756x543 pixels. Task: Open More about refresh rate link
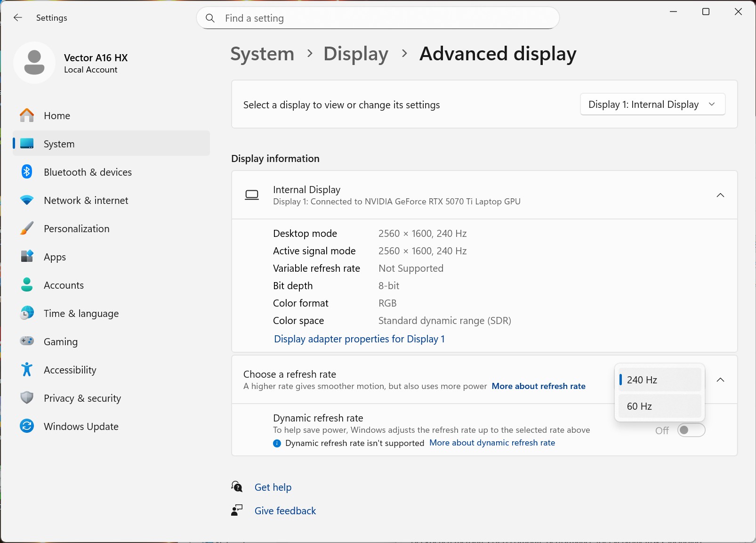(x=539, y=386)
